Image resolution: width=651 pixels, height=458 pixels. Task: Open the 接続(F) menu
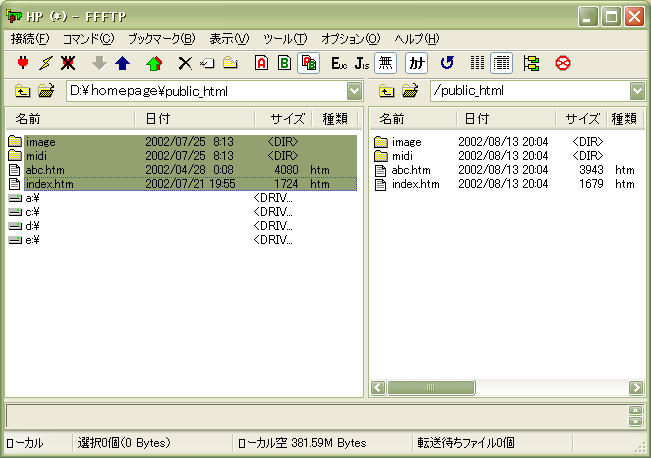click(x=29, y=39)
